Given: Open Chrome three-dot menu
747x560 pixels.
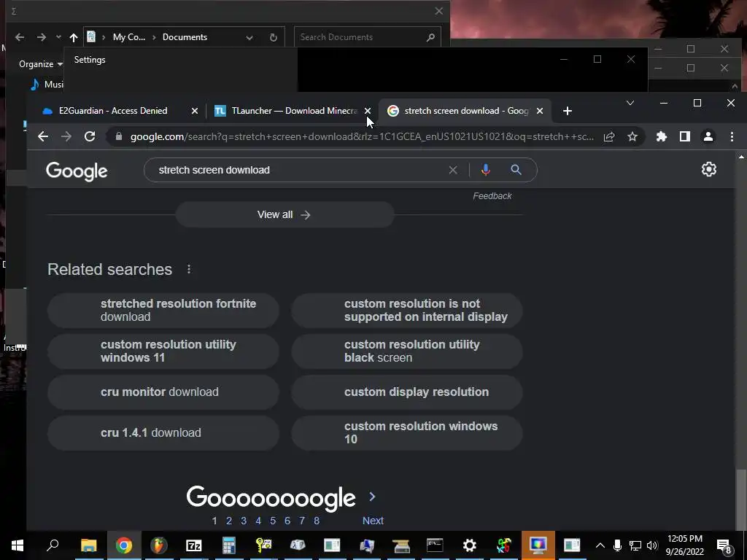Looking at the screenshot, I should (x=732, y=137).
